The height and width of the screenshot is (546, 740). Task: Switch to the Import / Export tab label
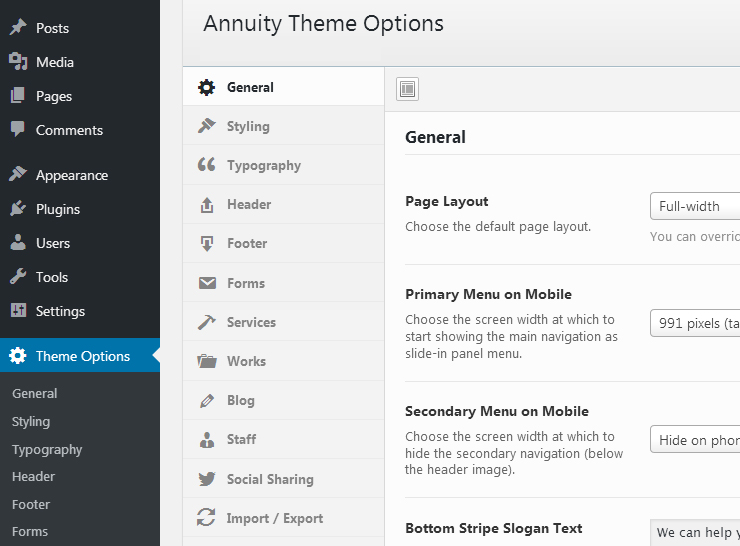(275, 519)
